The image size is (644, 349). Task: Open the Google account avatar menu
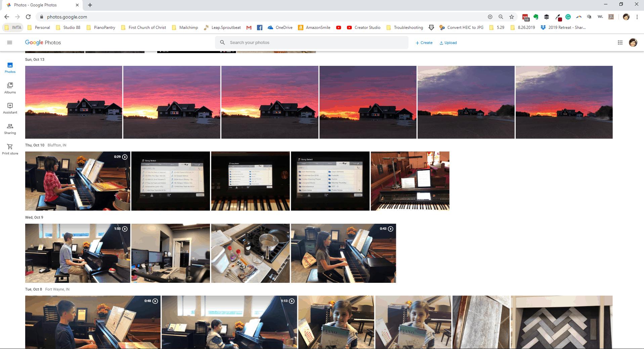click(633, 43)
